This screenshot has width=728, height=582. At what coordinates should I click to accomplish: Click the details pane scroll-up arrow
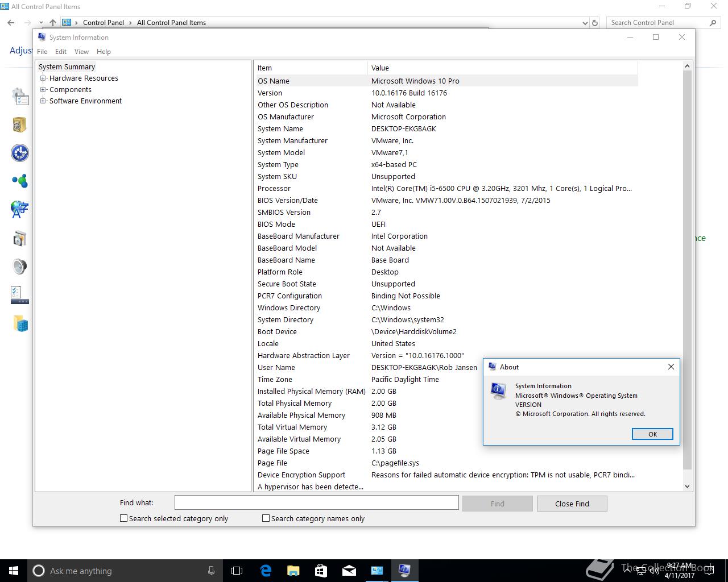(687, 66)
